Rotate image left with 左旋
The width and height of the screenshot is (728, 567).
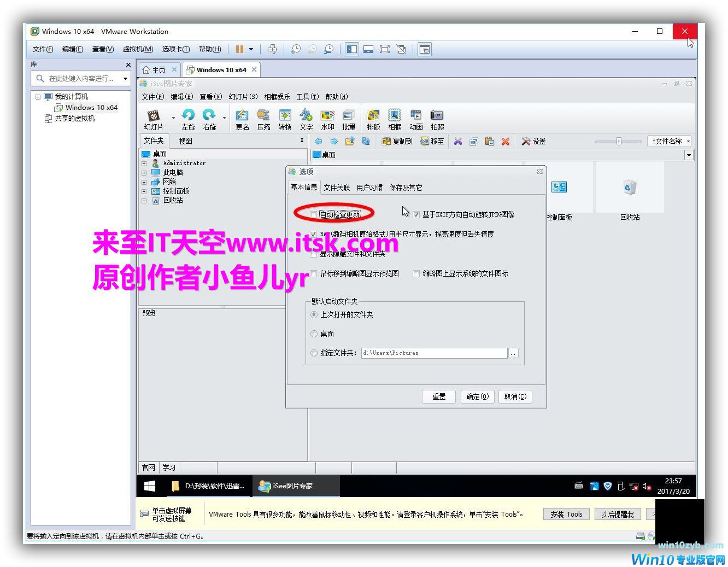(188, 119)
